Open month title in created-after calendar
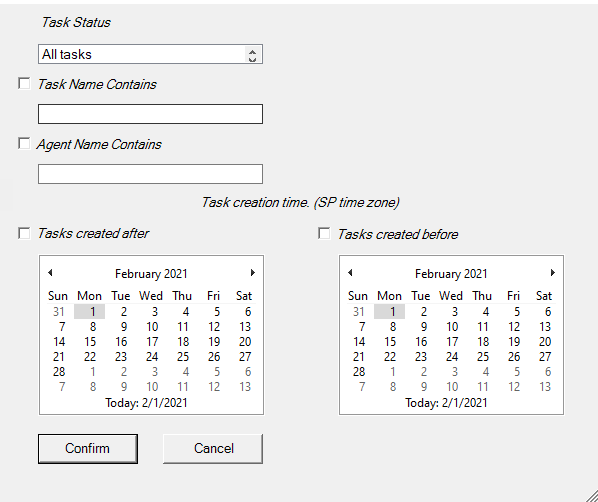Image resolution: width=598 pixels, height=502 pixels. pyautogui.click(x=151, y=274)
